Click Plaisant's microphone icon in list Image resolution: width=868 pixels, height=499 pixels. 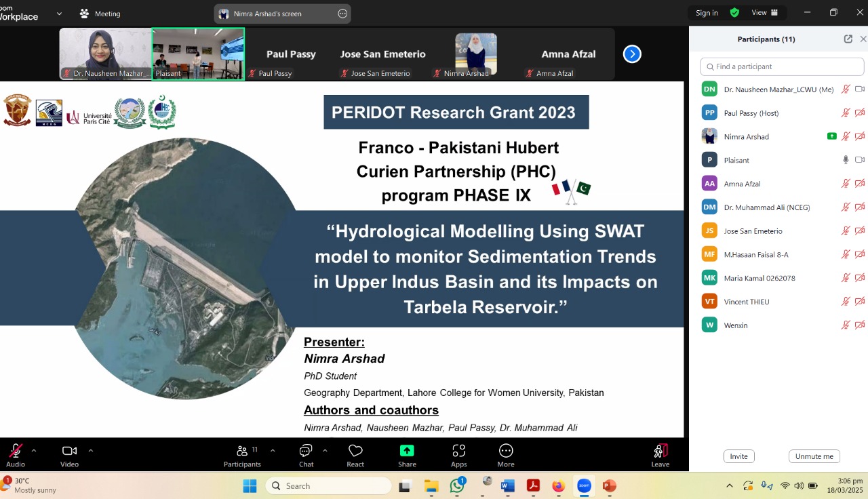(846, 160)
